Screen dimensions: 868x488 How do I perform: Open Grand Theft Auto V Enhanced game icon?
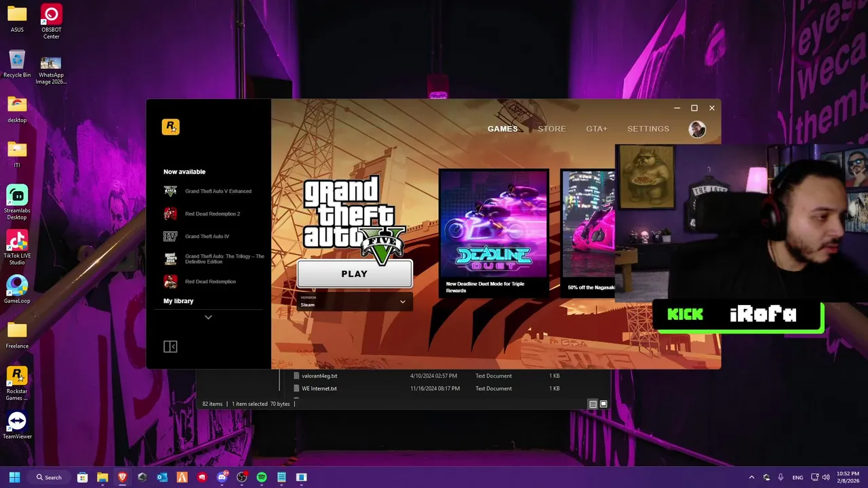170,191
